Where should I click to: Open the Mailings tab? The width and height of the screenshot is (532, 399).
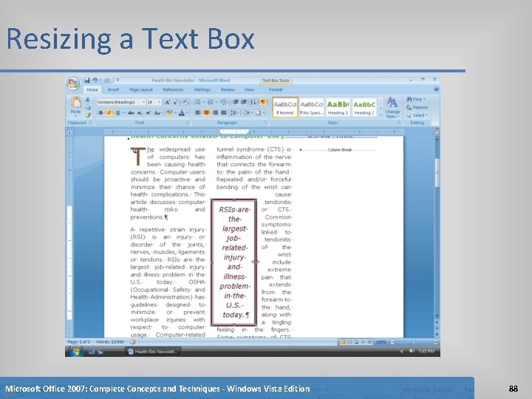(202, 89)
